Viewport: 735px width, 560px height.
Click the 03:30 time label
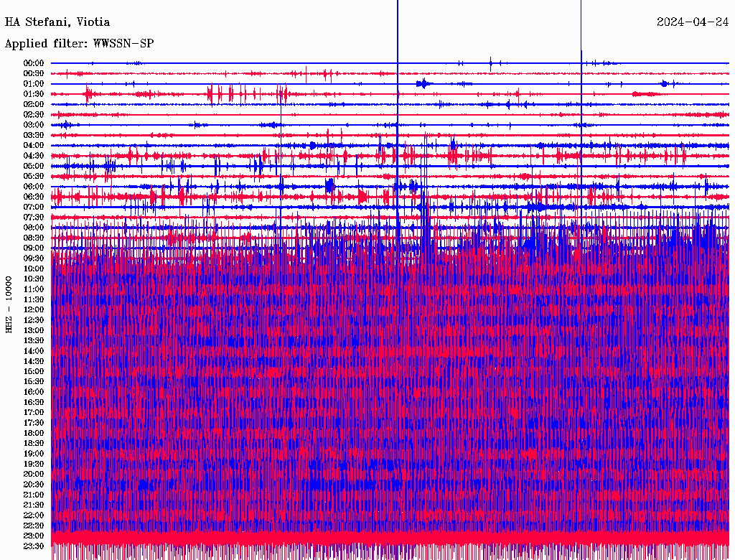[x=34, y=135]
